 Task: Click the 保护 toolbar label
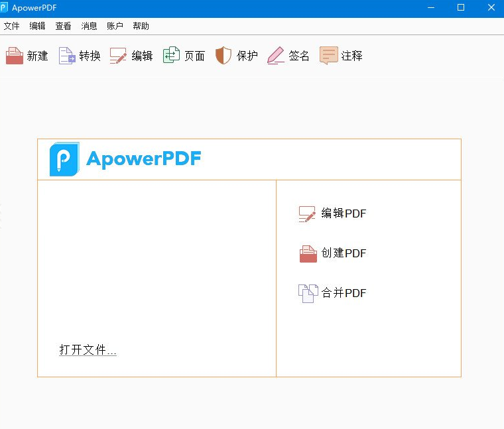pyautogui.click(x=247, y=56)
